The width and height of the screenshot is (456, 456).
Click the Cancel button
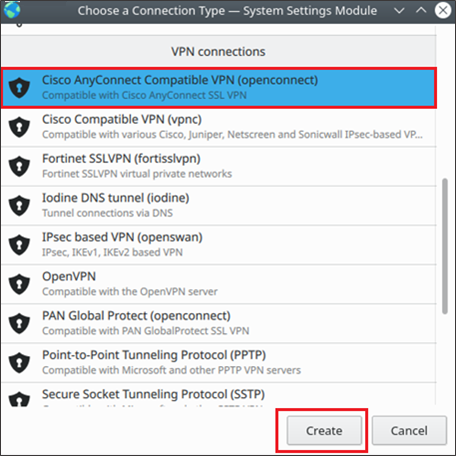pyautogui.click(x=409, y=430)
